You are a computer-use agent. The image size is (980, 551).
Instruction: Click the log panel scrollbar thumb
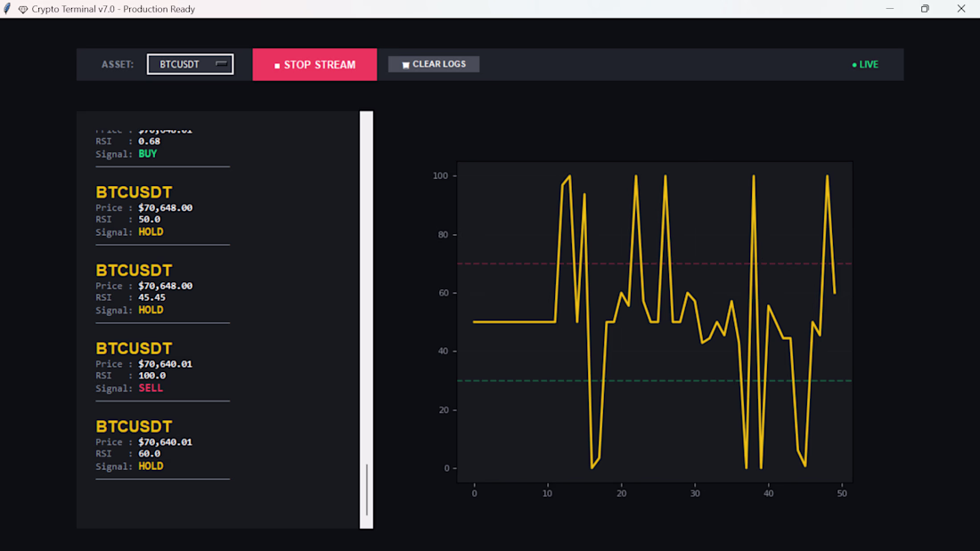pos(367,490)
